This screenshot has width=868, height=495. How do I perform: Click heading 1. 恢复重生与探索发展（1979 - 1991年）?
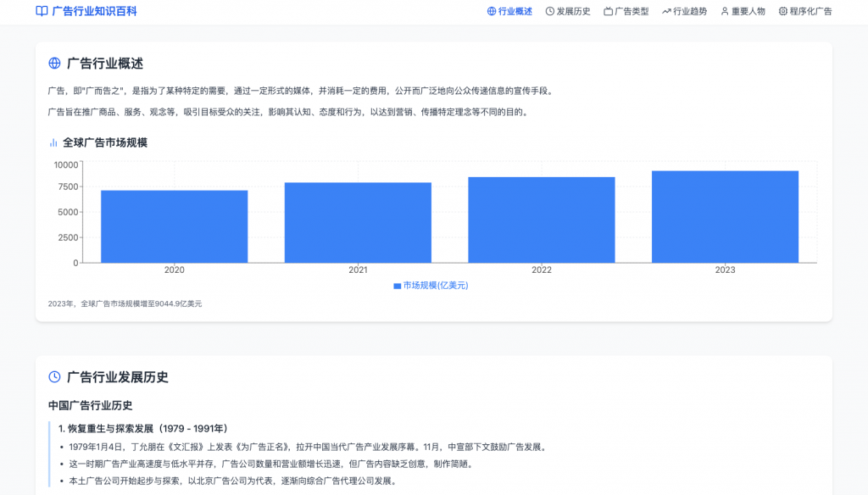142,429
